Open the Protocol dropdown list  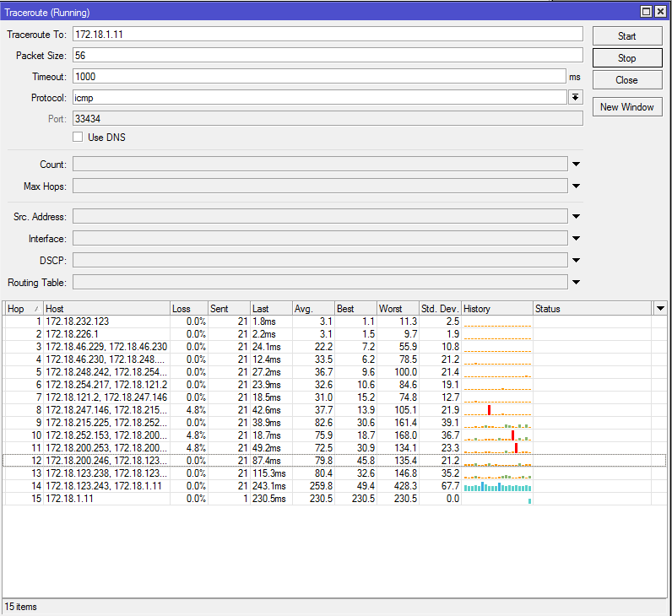[x=576, y=98]
